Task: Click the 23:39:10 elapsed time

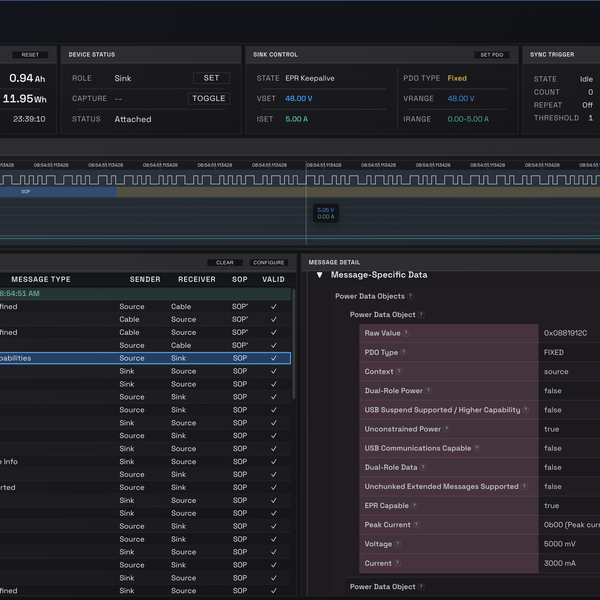Action: coord(29,119)
